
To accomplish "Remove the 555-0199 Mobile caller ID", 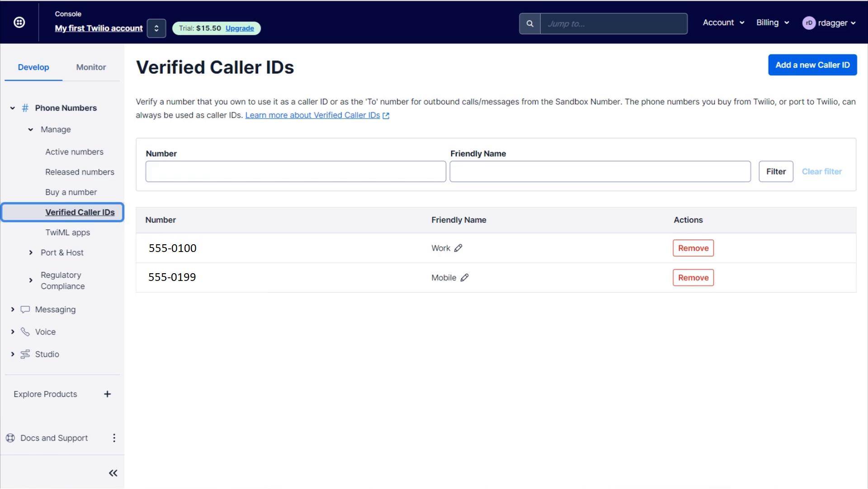I will point(693,278).
